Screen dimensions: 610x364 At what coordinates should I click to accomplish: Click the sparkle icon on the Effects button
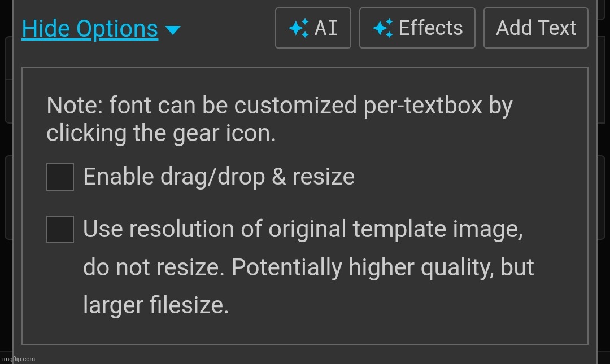click(383, 28)
